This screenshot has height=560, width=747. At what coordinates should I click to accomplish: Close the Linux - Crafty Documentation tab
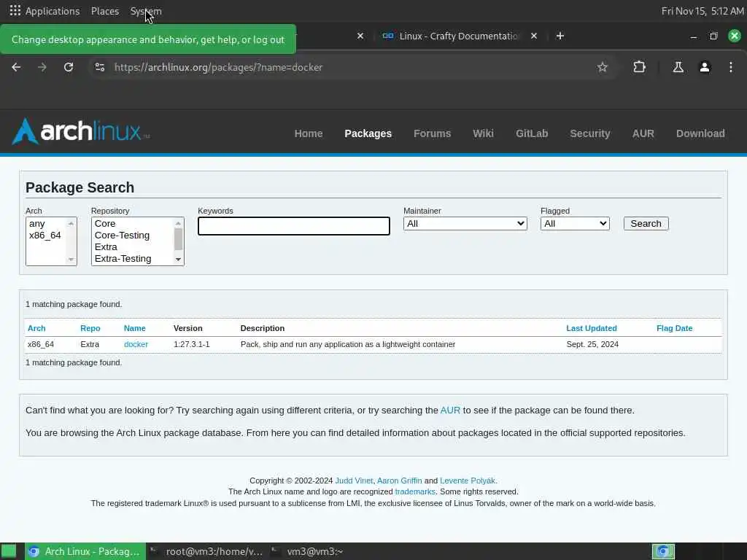[534, 36]
